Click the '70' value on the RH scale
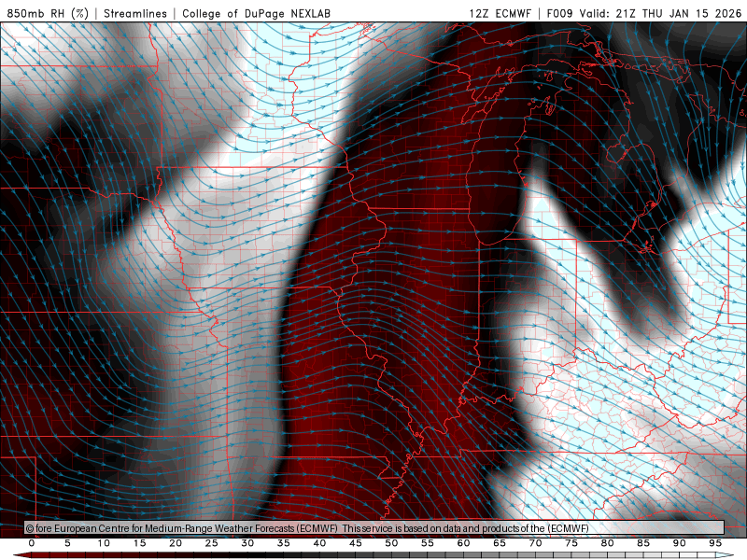 click(535, 543)
